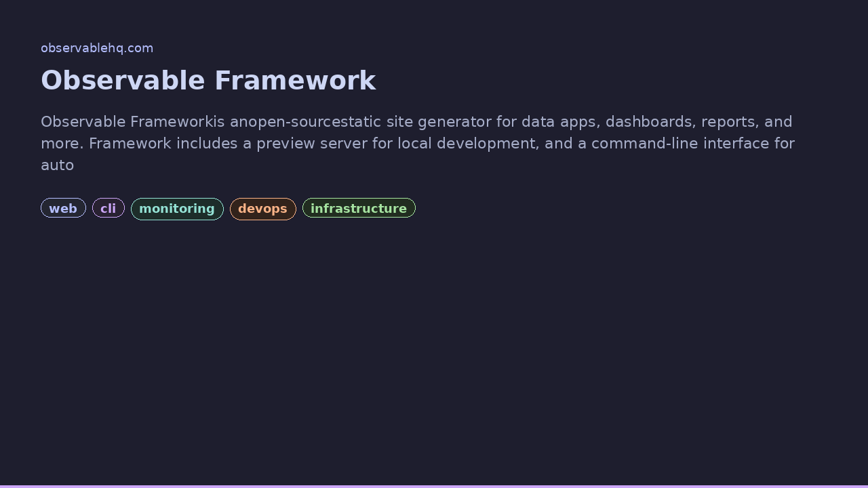This screenshot has height=488, width=868.
Task: Click the purple bar at the bottom
Action: (434, 486)
